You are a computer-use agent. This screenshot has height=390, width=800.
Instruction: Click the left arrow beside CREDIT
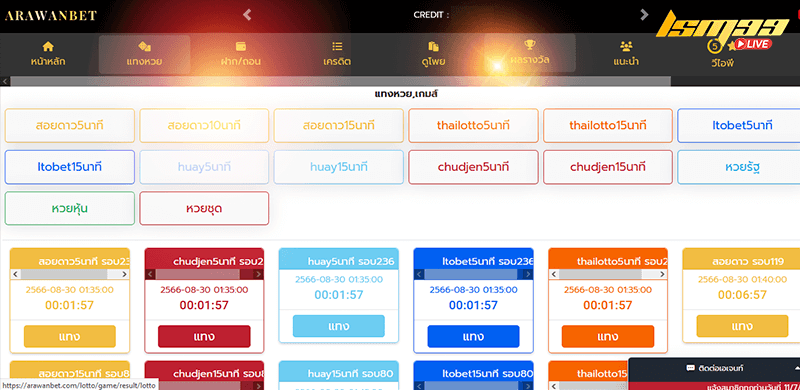pos(247,15)
